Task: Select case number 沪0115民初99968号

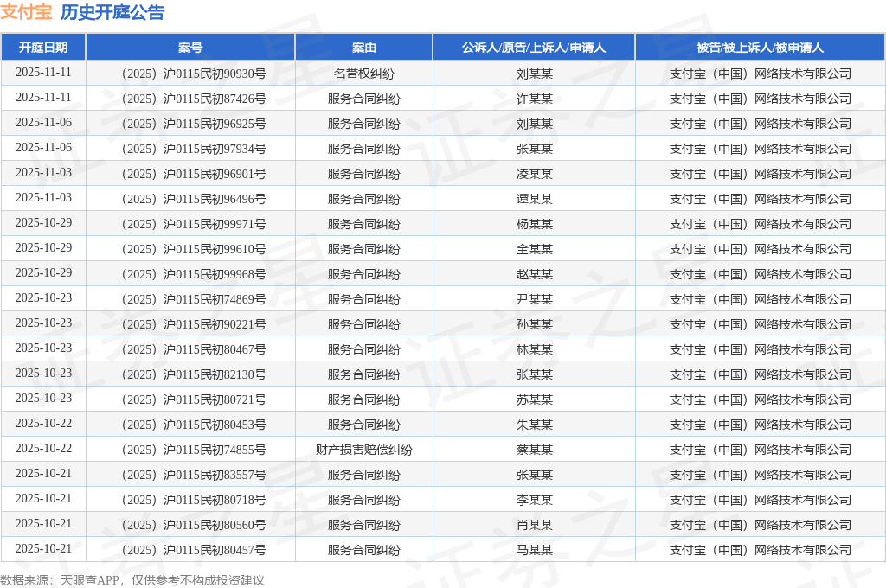Action: coord(194,274)
